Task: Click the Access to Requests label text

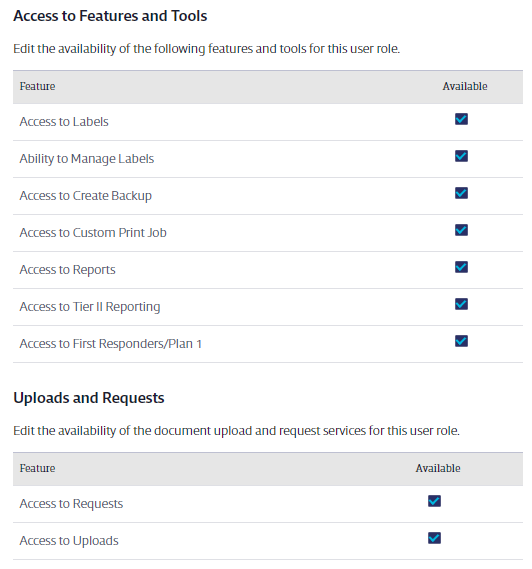Action: 71,504
